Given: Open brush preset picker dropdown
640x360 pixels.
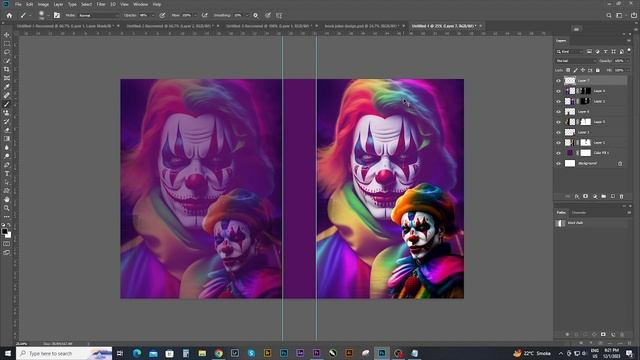Looking at the screenshot, I should pyautogui.click(x=48, y=16).
